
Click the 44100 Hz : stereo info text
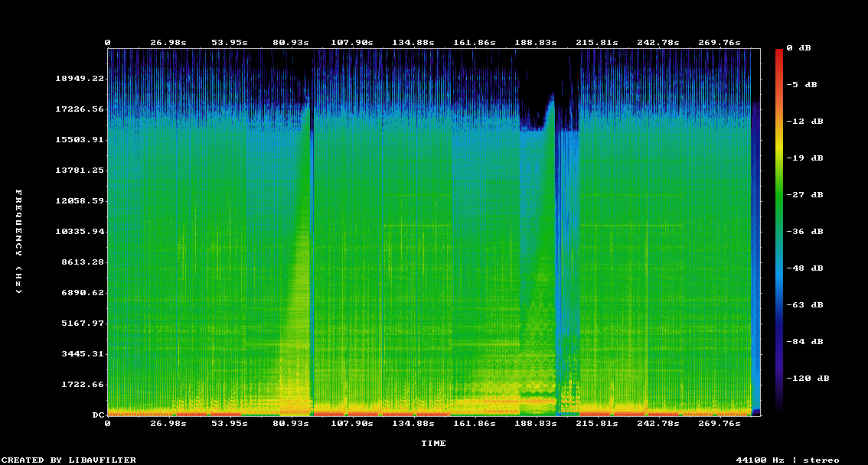click(788, 460)
